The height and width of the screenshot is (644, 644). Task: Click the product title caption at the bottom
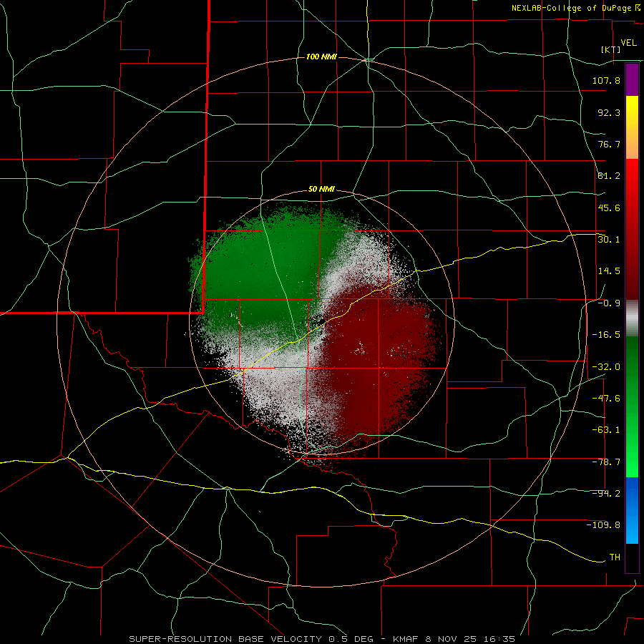(x=322, y=639)
